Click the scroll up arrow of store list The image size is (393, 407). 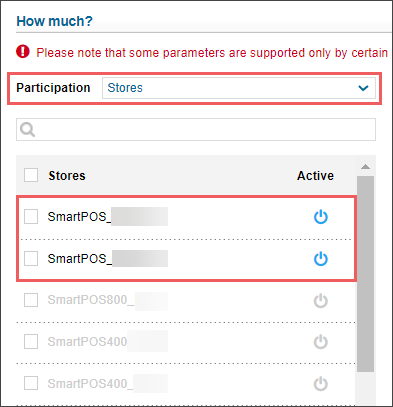tap(365, 166)
